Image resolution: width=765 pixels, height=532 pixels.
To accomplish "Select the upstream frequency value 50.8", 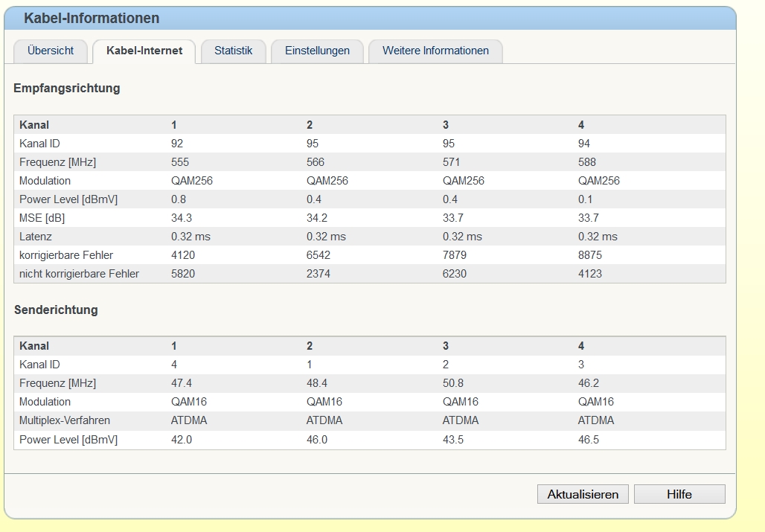I will click(452, 383).
